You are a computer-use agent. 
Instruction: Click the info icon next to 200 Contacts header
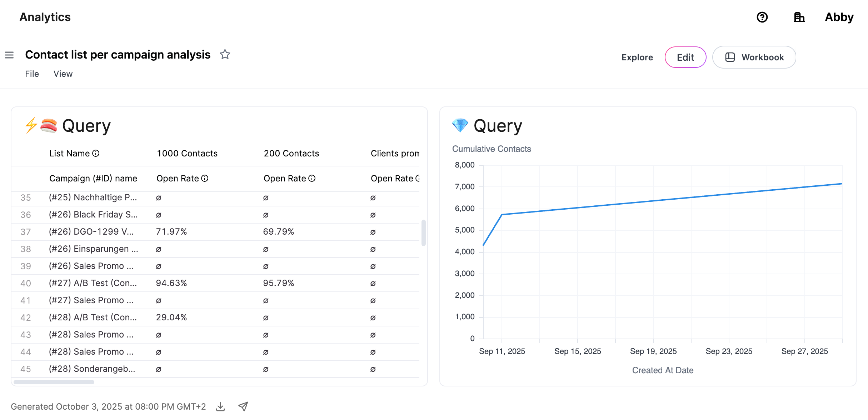tap(313, 178)
